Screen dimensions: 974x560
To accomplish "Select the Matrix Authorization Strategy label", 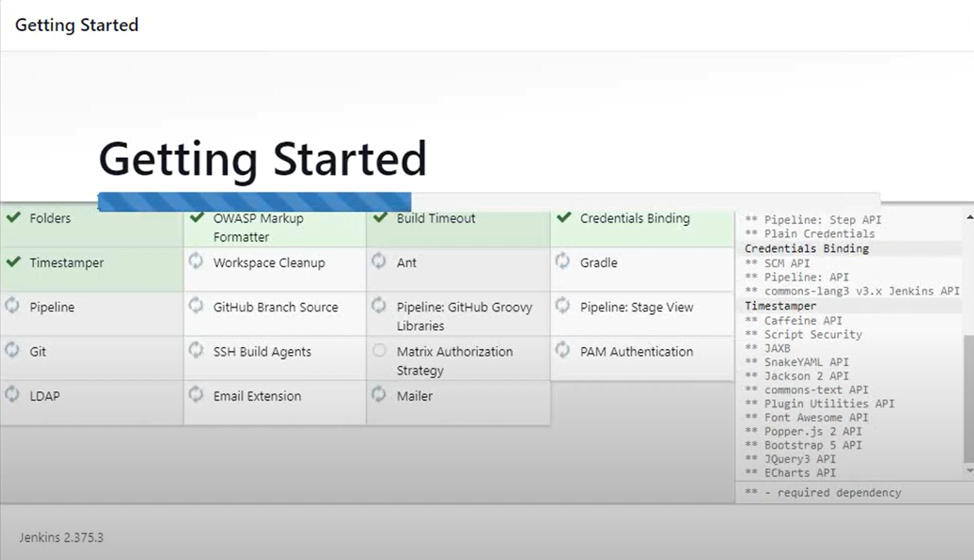I will click(x=454, y=360).
